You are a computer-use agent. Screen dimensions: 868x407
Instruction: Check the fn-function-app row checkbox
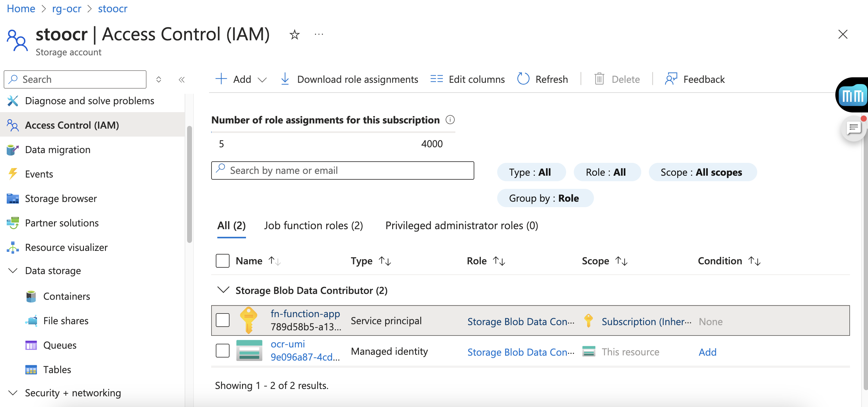[x=222, y=320]
